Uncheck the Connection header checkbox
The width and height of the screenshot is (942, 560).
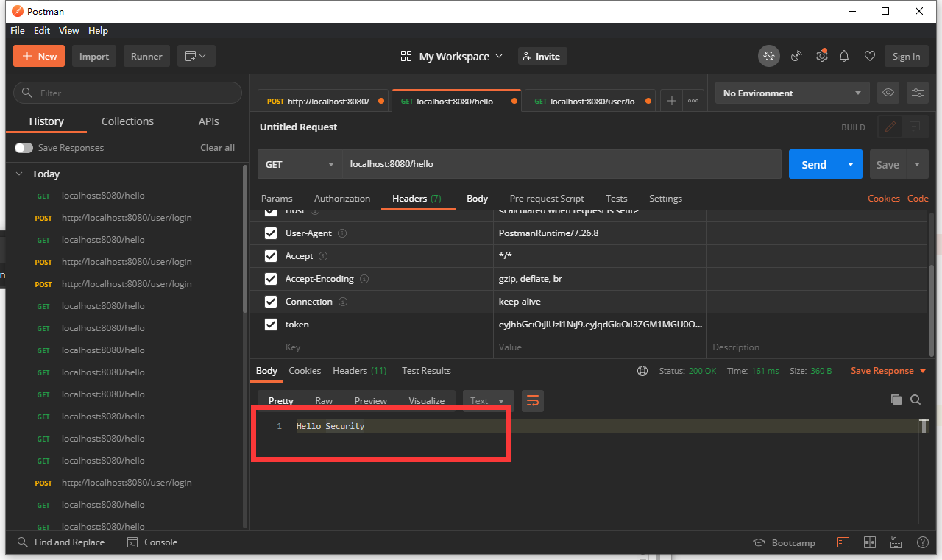pos(271,302)
